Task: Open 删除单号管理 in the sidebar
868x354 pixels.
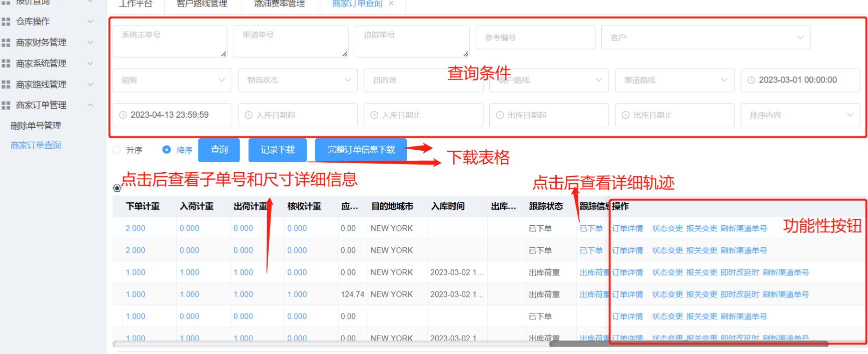Action: point(36,126)
